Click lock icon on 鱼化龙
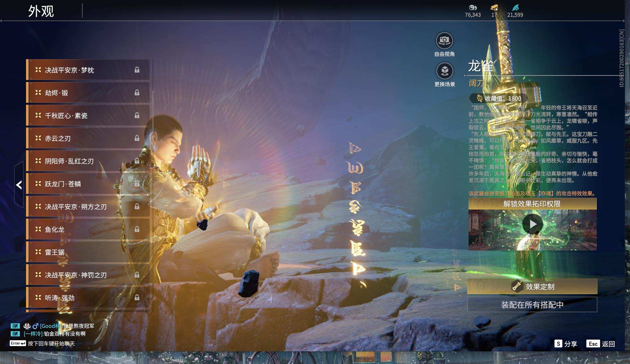Viewport: 630px width, 364px height. [x=137, y=229]
